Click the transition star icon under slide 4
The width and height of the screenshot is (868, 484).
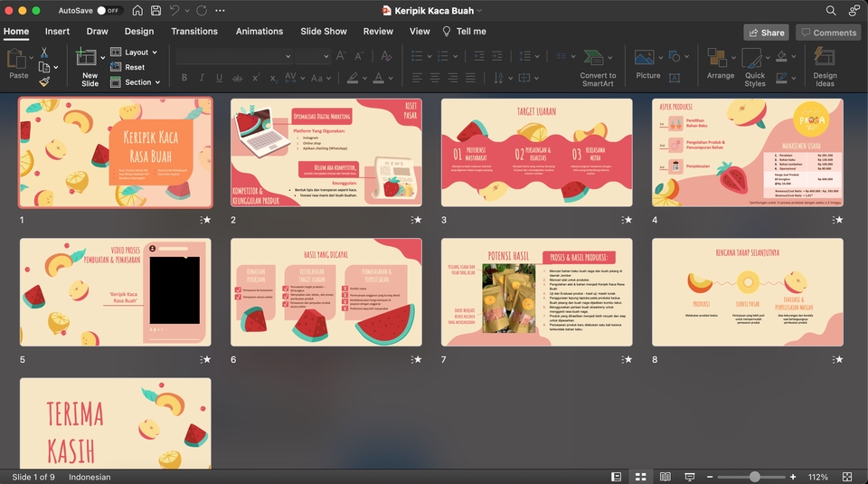click(x=837, y=220)
